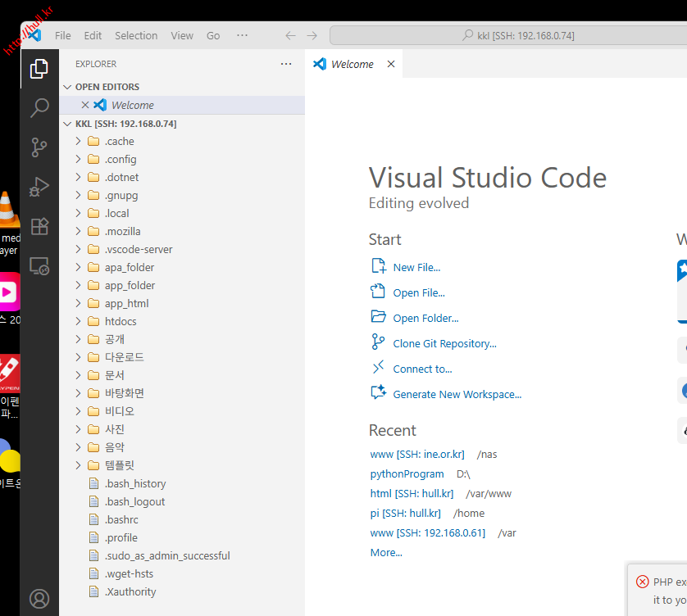
Task: Open the Search view in activity bar
Action: pyautogui.click(x=39, y=107)
